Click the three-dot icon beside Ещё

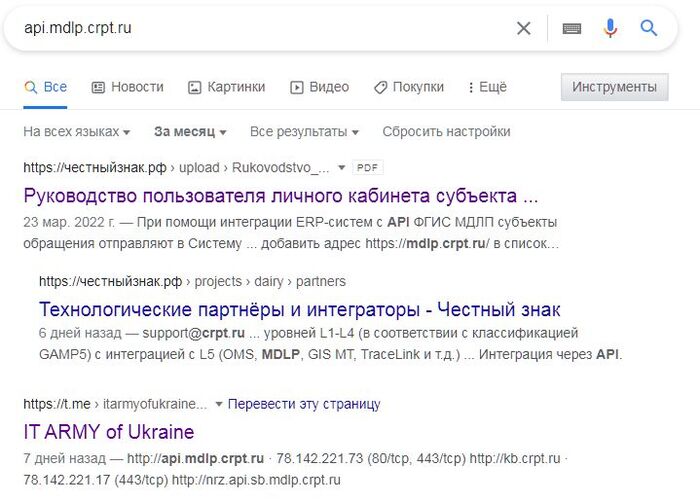pos(471,88)
